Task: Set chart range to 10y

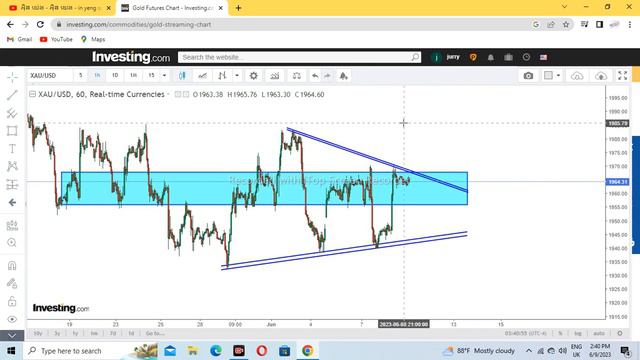Action: (x=38, y=333)
